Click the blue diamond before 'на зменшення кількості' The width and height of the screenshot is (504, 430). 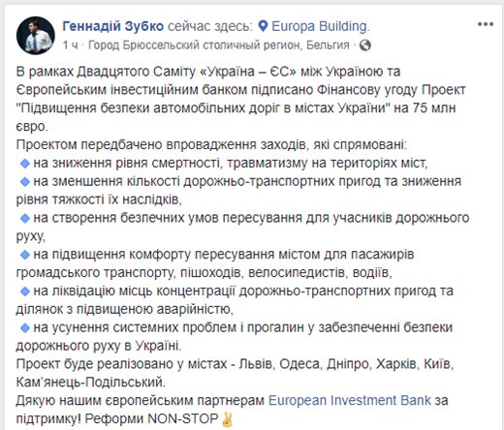tap(25, 182)
